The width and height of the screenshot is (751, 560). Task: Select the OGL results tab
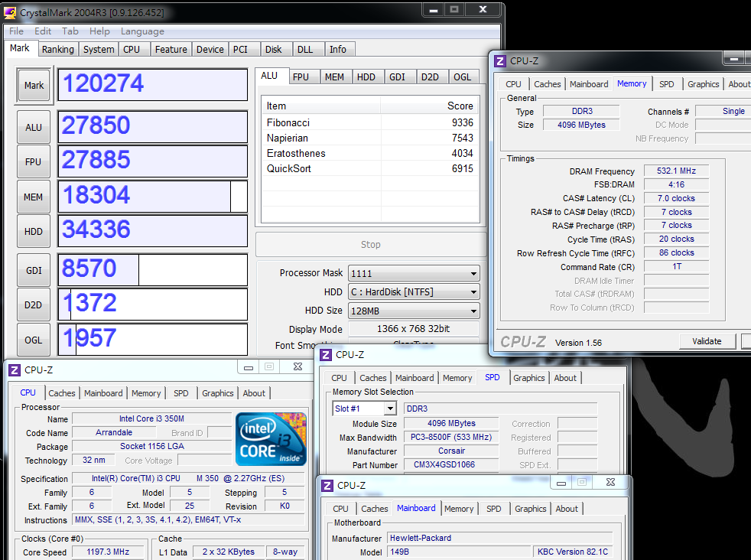point(462,77)
